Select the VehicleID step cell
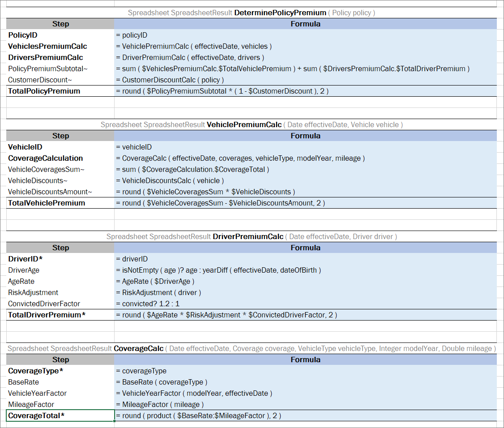Image resolution: width=504 pixels, height=428 pixels. click(60, 147)
